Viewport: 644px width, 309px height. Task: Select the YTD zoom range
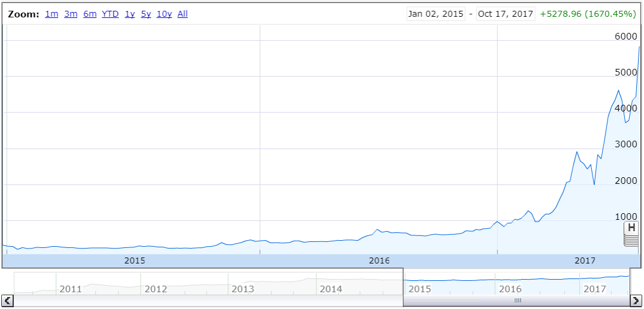point(110,14)
